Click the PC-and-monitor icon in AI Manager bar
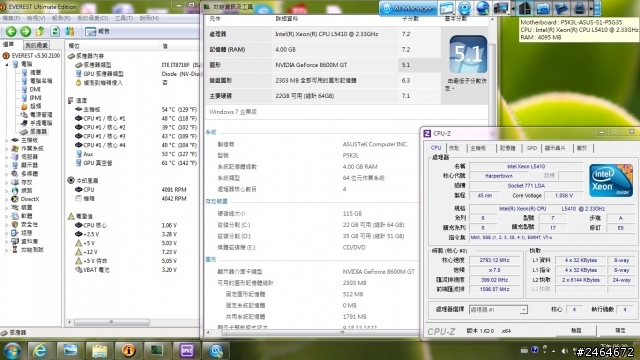The image size is (640, 360). pyautogui.click(x=501, y=8)
